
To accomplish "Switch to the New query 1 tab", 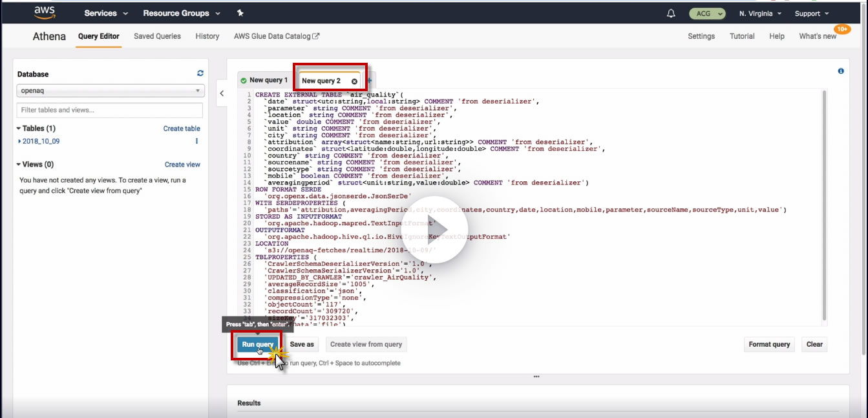I will point(264,80).
